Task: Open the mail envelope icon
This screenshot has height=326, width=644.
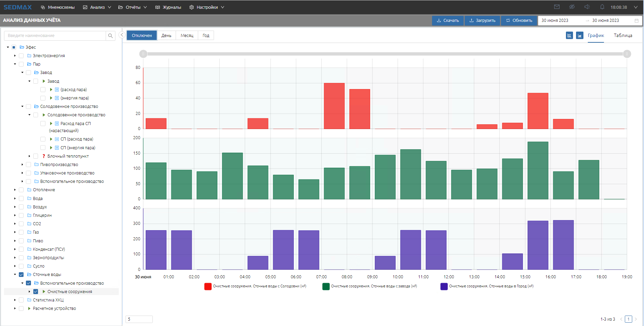Action: (557, 7)
